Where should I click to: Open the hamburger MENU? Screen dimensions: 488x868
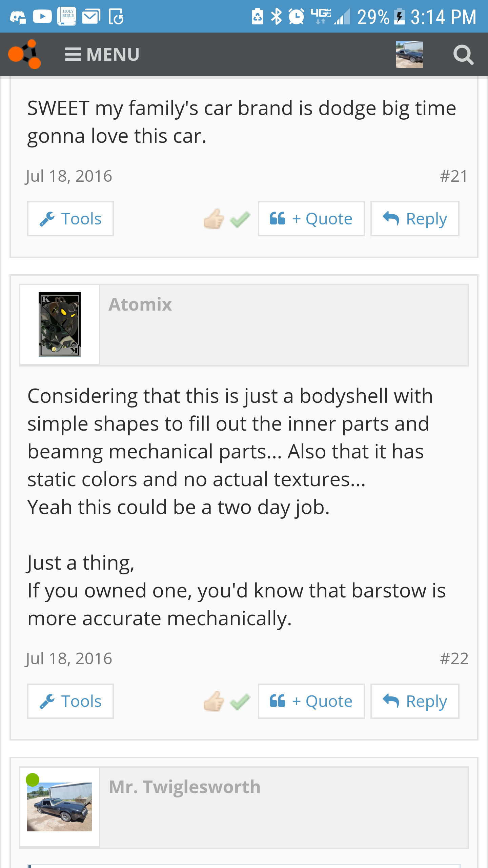click(x=102, y=55)
